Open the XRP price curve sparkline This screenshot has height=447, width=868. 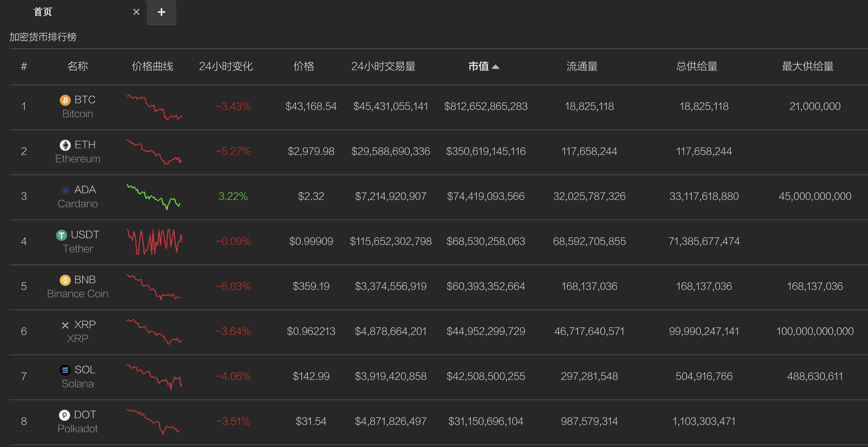pos(154,332)
